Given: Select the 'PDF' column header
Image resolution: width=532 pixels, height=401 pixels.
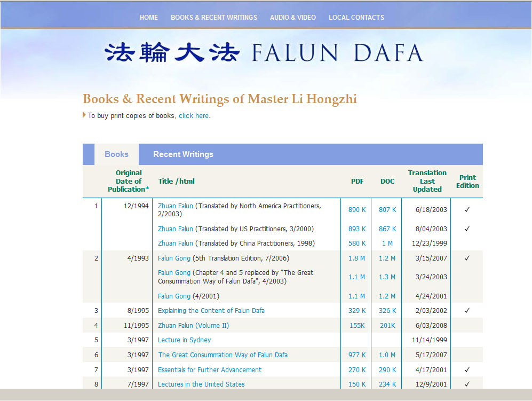Looking at the screenshot, I should (357, 182).
